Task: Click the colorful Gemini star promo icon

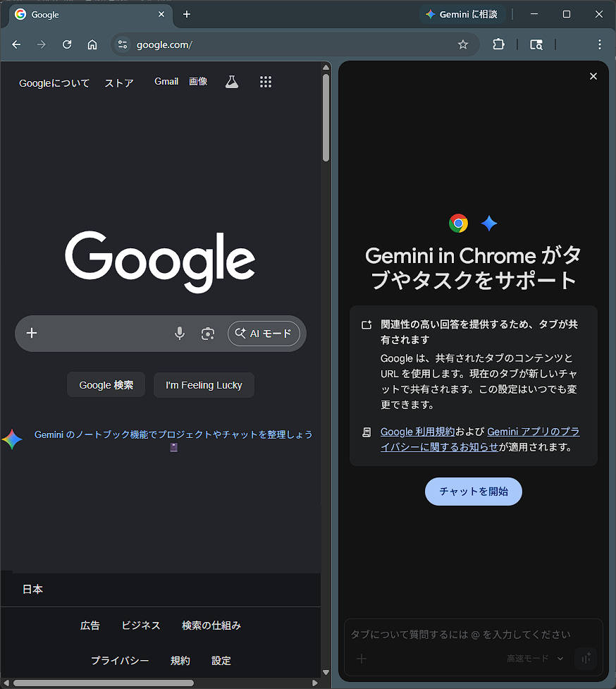Action: point(12,439)
